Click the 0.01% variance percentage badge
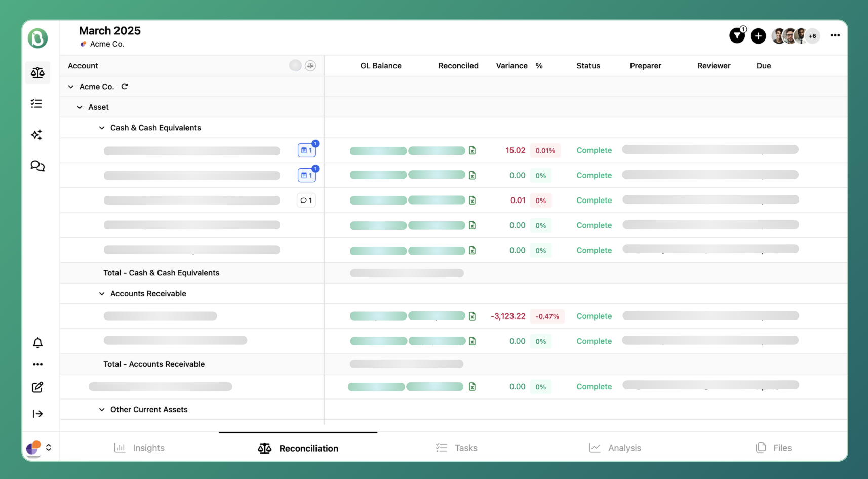The width and height of the screenshot is (868, 479). pos(545,151)
